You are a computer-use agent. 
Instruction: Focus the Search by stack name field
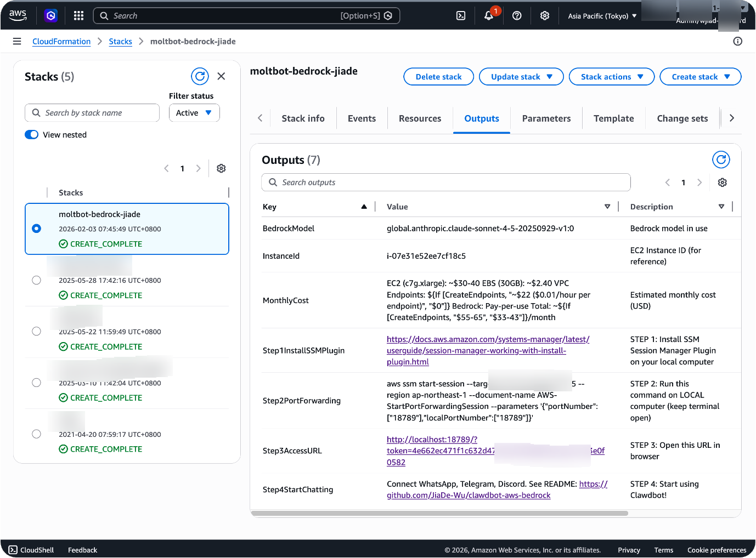coord(92,113)
